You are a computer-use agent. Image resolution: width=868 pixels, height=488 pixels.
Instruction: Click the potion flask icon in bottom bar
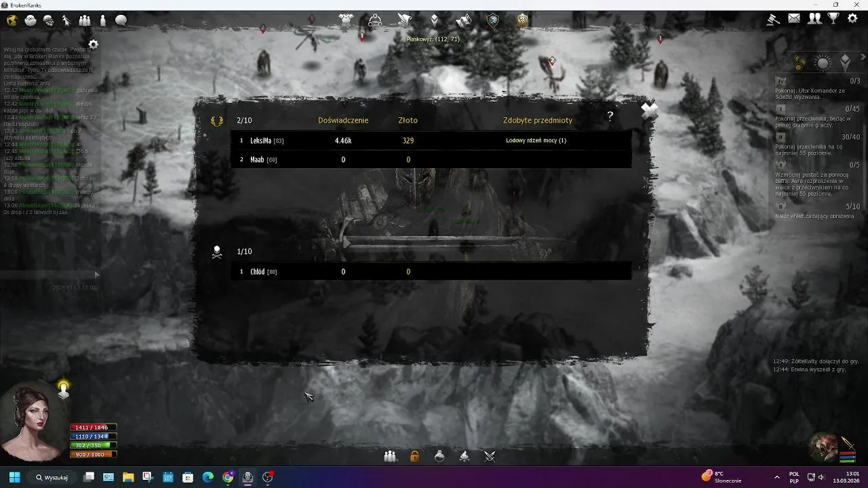439,456
